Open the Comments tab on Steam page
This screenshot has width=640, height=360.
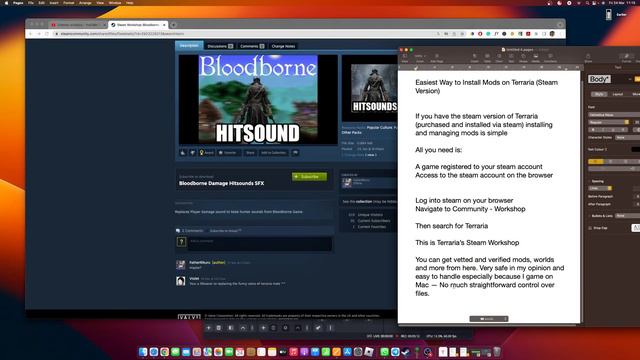click(252, 46)
